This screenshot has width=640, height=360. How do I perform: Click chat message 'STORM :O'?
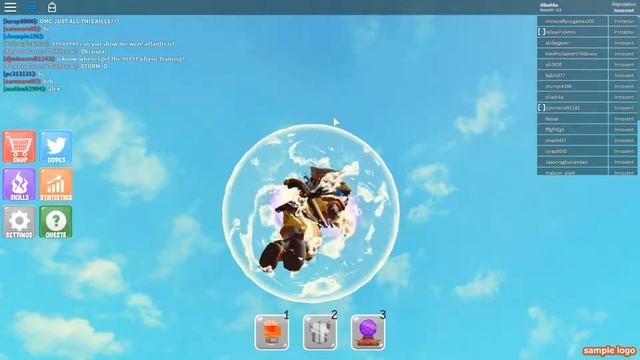(94, 66)
